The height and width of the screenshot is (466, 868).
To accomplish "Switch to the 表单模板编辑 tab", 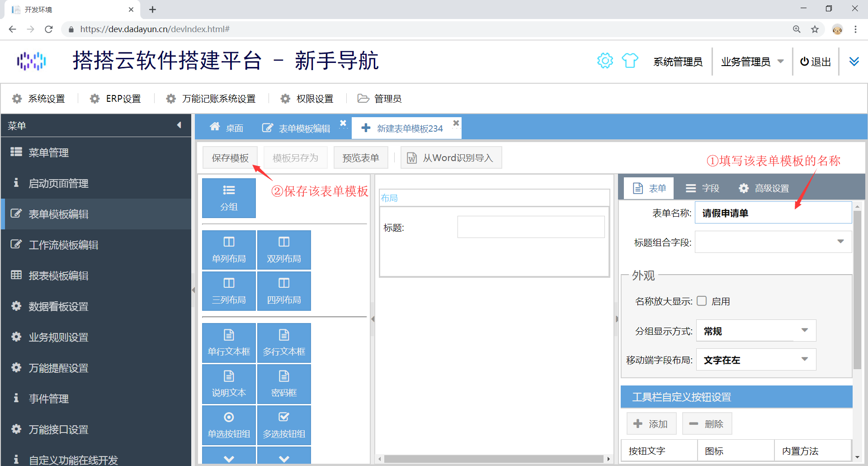I will [x=296, y=128].
